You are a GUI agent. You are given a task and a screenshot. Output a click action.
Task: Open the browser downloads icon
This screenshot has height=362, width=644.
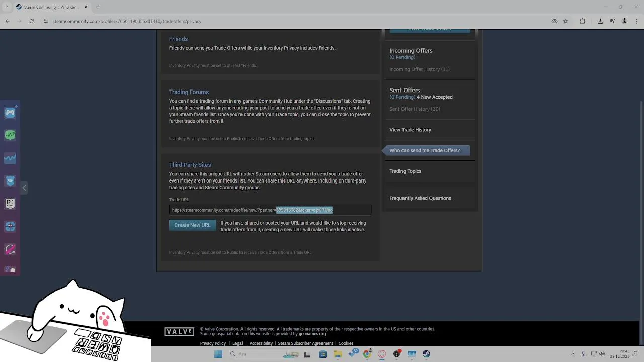[600, 21]
